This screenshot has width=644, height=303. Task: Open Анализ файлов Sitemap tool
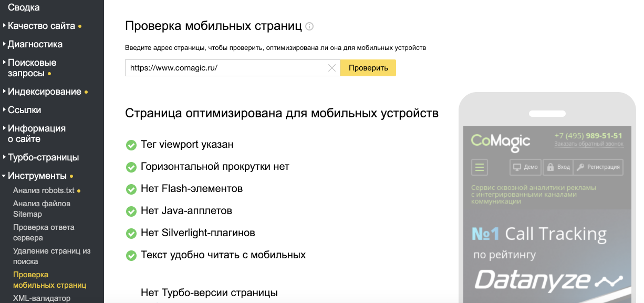click(x=41, y=209)
